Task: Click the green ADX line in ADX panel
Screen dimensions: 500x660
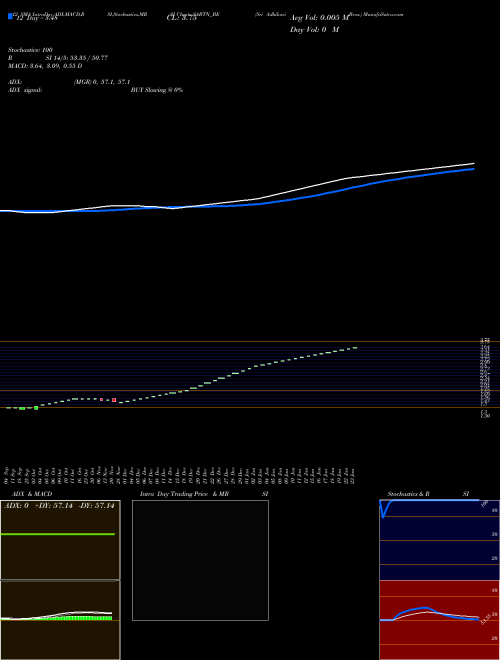Action: click(58, 534)
